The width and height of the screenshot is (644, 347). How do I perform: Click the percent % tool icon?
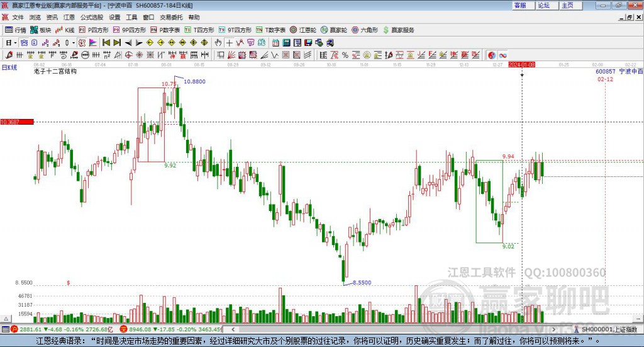coord(345,55)
